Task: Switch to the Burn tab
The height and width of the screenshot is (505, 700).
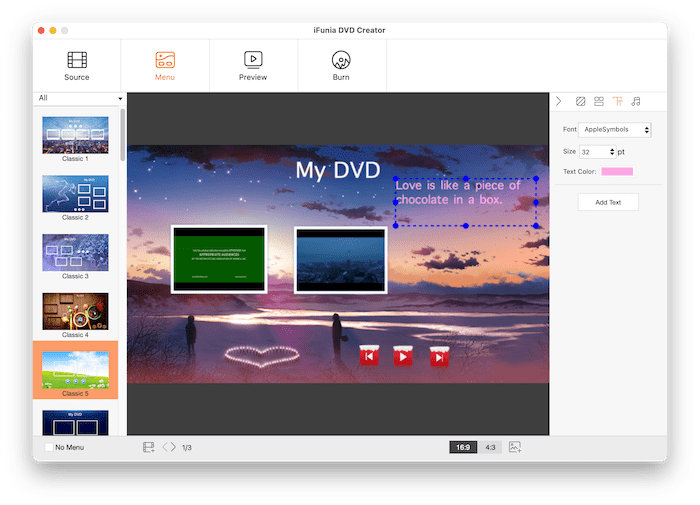Action: click(341, 66)
